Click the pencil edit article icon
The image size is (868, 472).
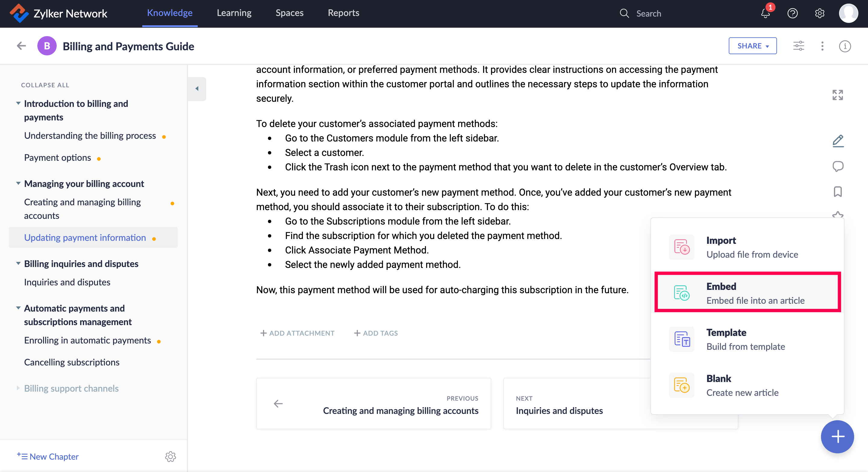pyautogui.click(x=838, y=141)
